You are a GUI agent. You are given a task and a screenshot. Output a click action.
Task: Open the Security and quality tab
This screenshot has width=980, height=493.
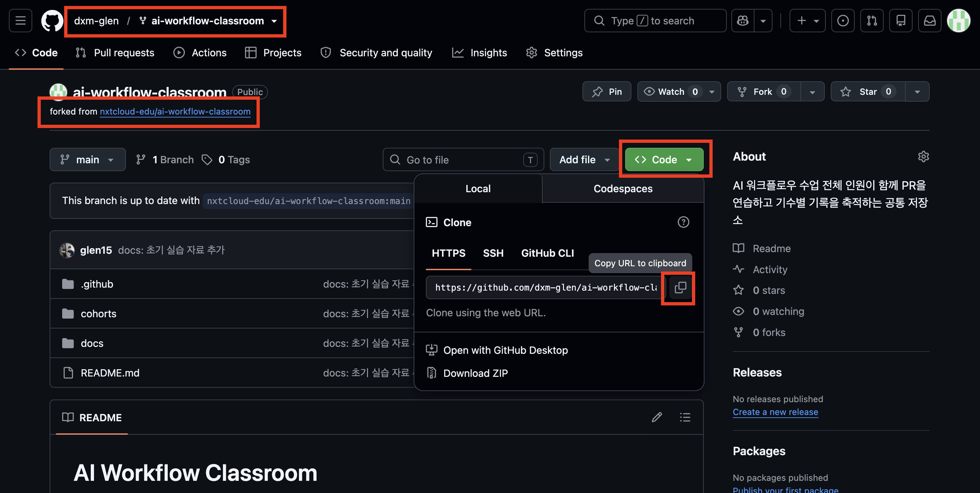[376, 53]
